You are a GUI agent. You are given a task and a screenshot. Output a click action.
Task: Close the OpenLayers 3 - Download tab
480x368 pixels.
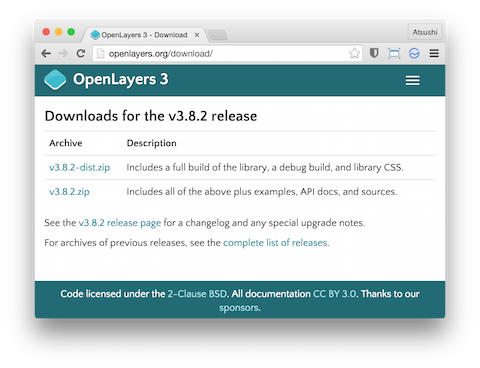(x=197, y=35)
